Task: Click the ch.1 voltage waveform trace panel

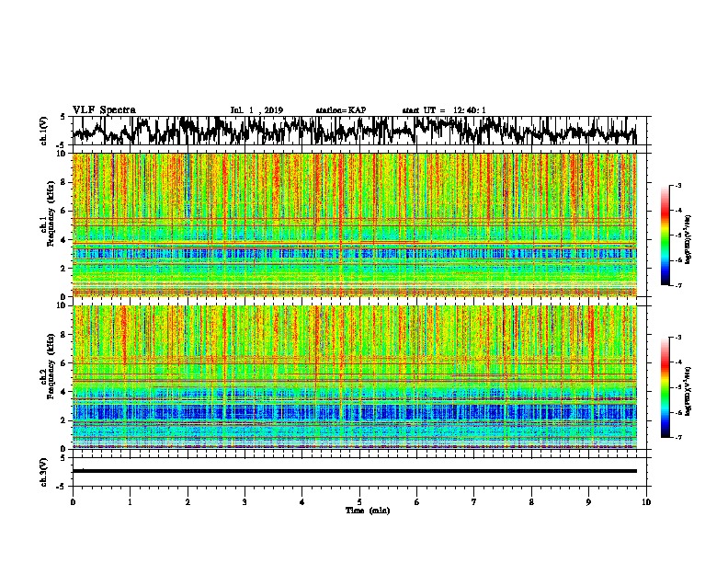Action: click(359, 131)
